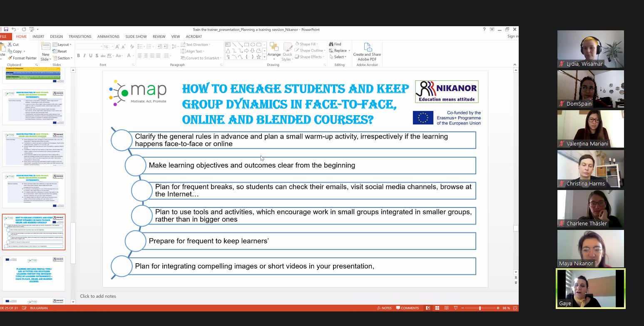Switch to Reading View in status bar

pyautogui.click(x=446, y=308)
